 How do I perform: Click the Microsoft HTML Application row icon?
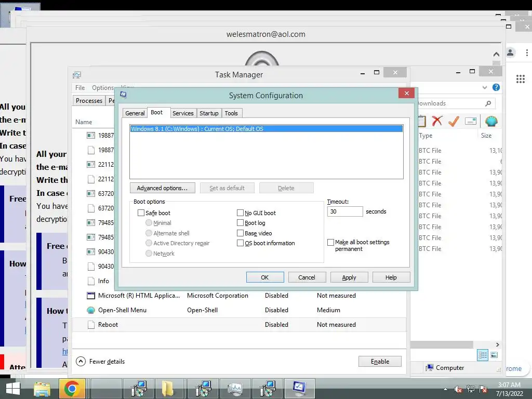pos(90,296)
